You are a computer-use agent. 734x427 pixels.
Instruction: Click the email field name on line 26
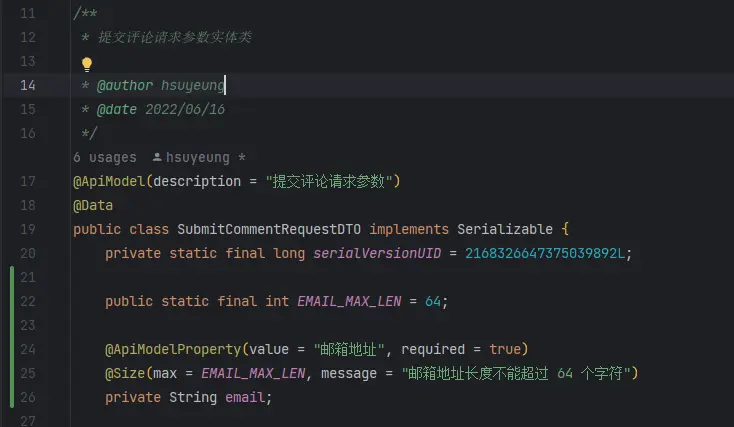coord(245,397)
